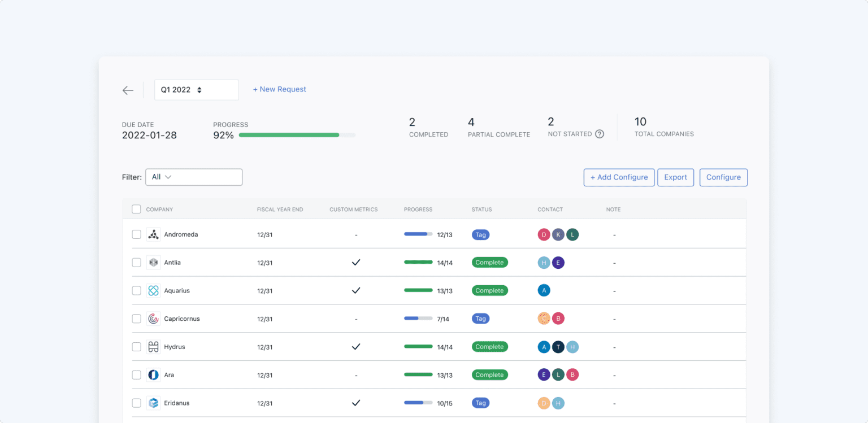
Task: Select the Andromeda company logo
Action: tap(153, 234)
